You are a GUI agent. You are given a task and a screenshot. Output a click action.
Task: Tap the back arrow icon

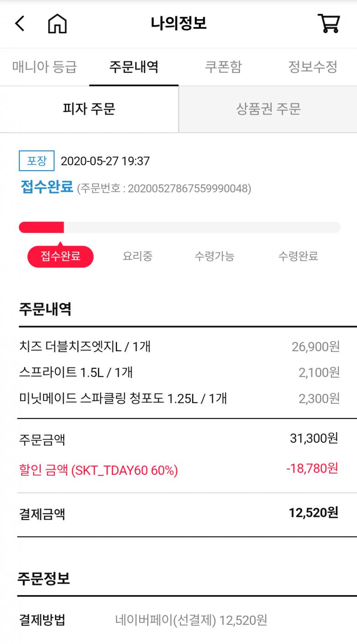(x=20, y=23)
